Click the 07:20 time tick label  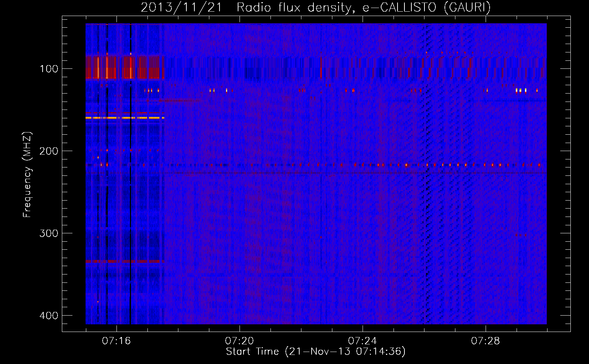point(240,341)
